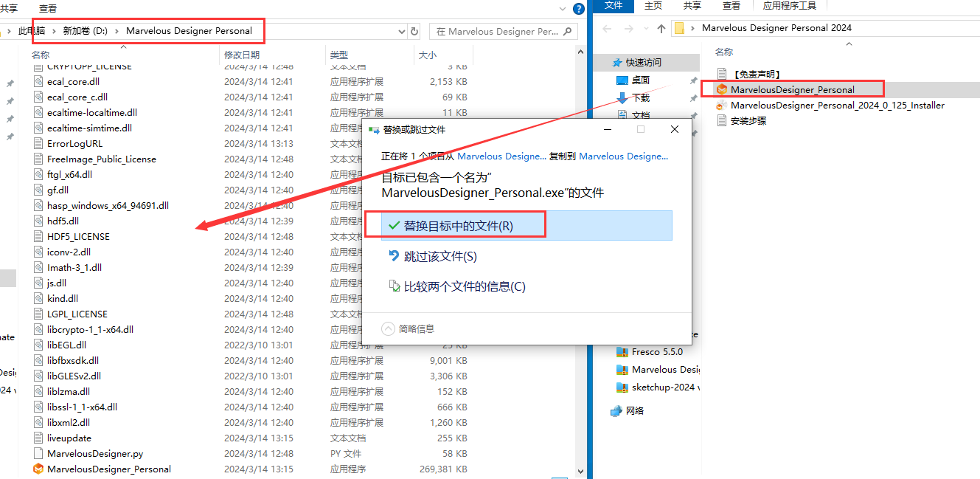Image resolution: width=980 pixels, height=479 pixels.
Task: Click the pin icon beside 桌面
Action: click(694, 80)
